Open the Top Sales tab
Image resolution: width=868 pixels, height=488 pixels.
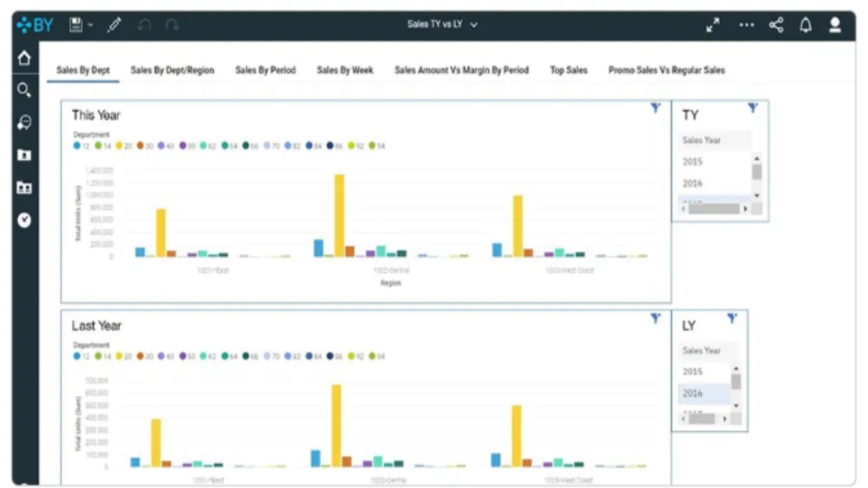[568, 70]
